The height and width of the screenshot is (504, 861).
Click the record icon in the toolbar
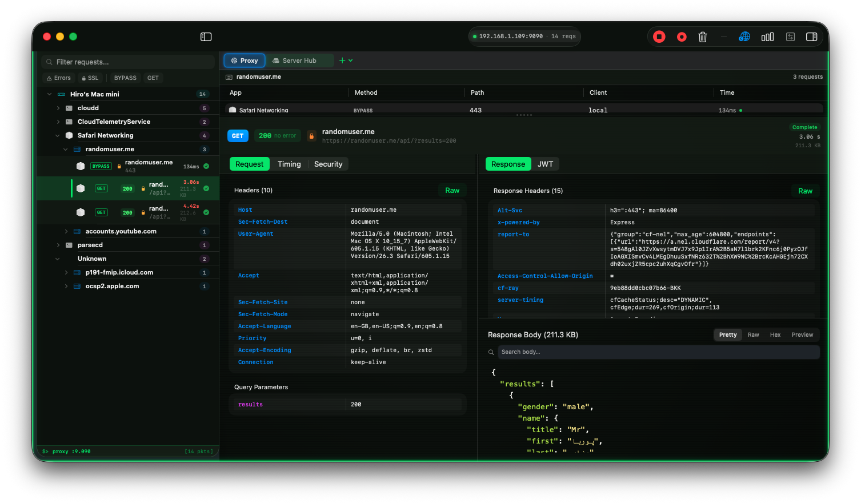(x=681, y=36)
